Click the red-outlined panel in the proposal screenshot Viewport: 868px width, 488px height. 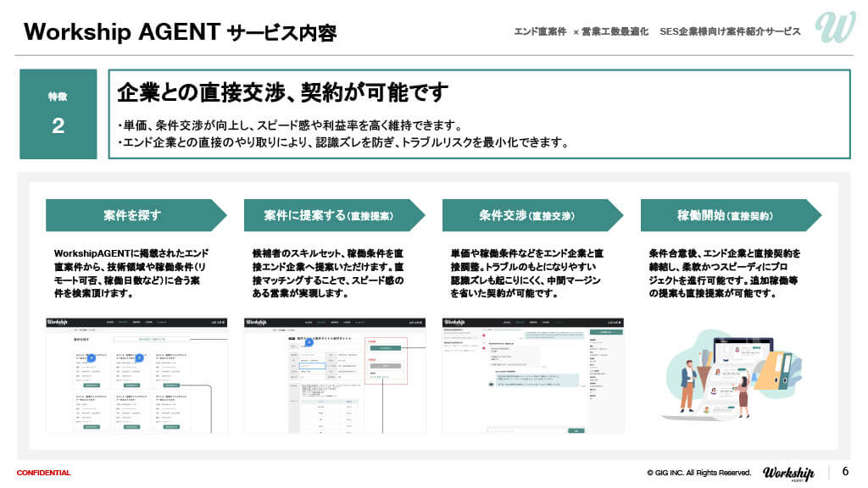point(387,361)
